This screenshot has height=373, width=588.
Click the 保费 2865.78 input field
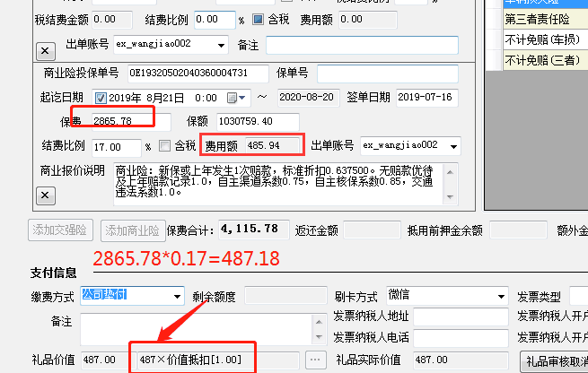click(x=131, y=121)
